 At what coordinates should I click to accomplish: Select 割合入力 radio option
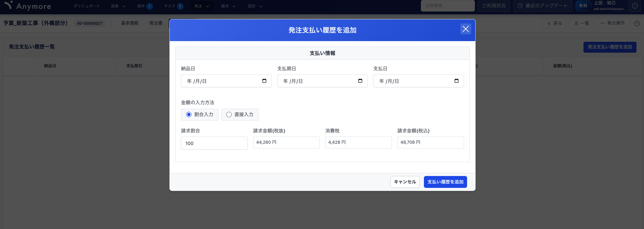coord(200,114)
